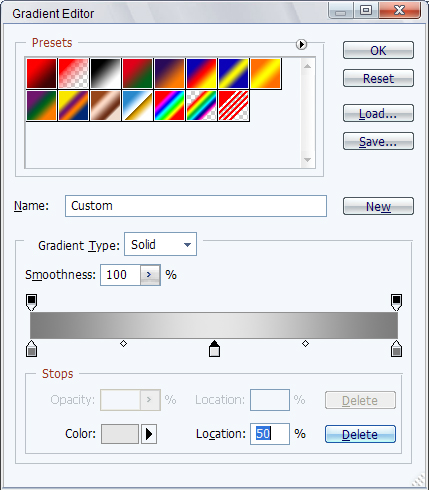This screenshot has height=490, width=429.
Task: Open the stop Color options arrow
Action: click(149, 434)
